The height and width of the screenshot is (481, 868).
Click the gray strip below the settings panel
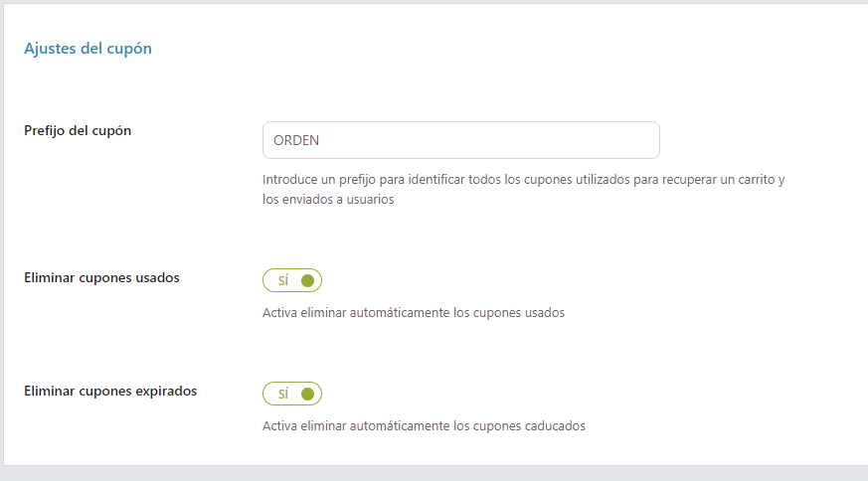[x=434, y=473]
